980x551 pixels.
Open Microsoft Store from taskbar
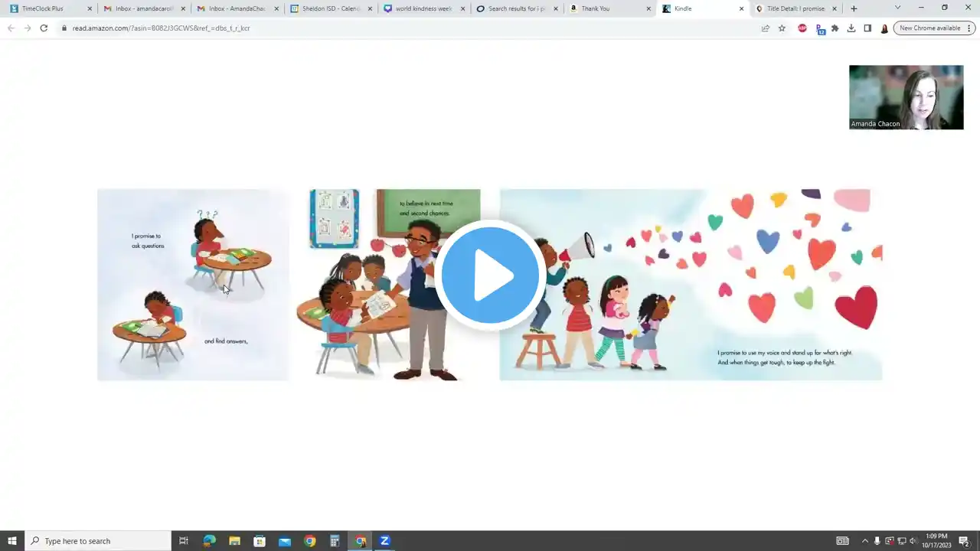pyautogui.click(x=260, y=541)
